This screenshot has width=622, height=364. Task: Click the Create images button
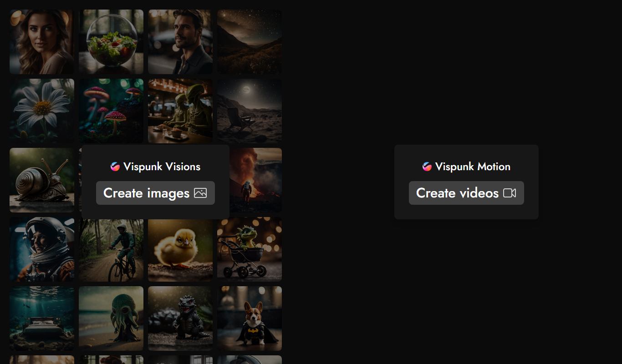(155, 193)
